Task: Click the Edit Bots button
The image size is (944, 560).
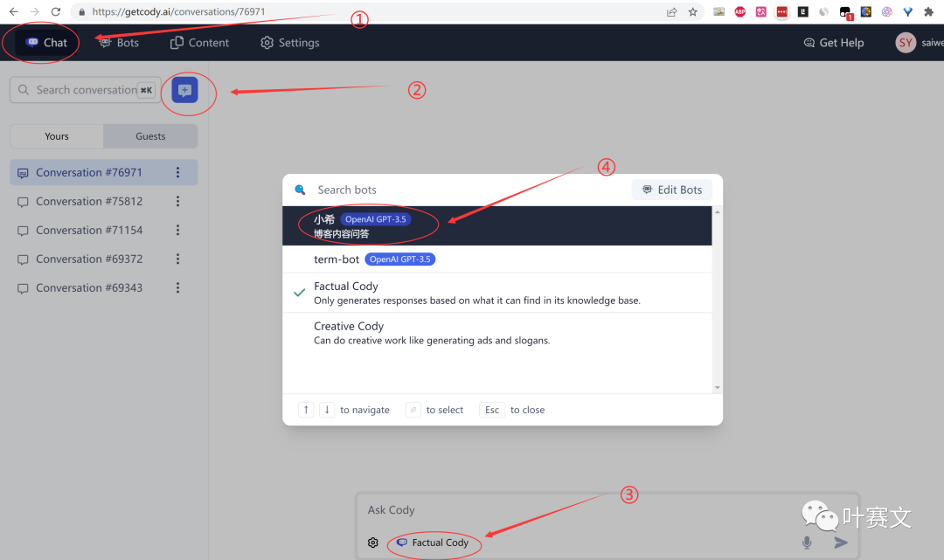Action: (x=672, y=190)
